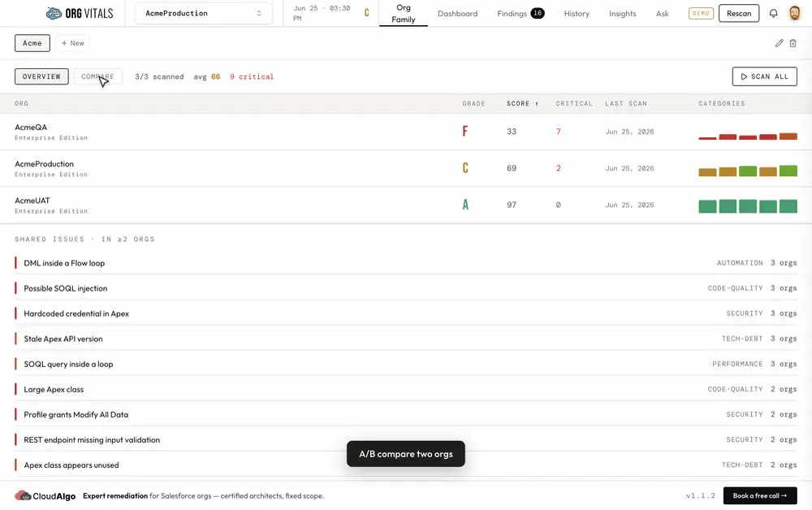The width and height of the screenshot is (812, 510).
Task: Delete the Acme family with trash icon
Action: [x=793, y=43]
